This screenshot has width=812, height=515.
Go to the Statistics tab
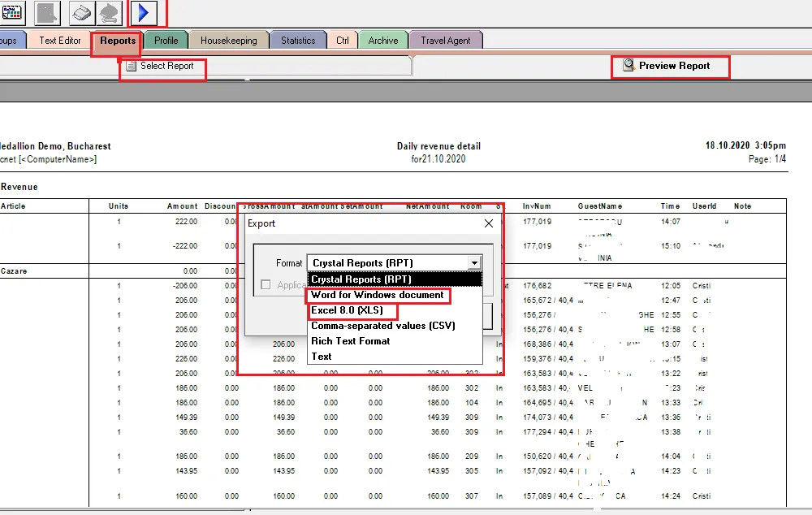click(x=298, y=41)
